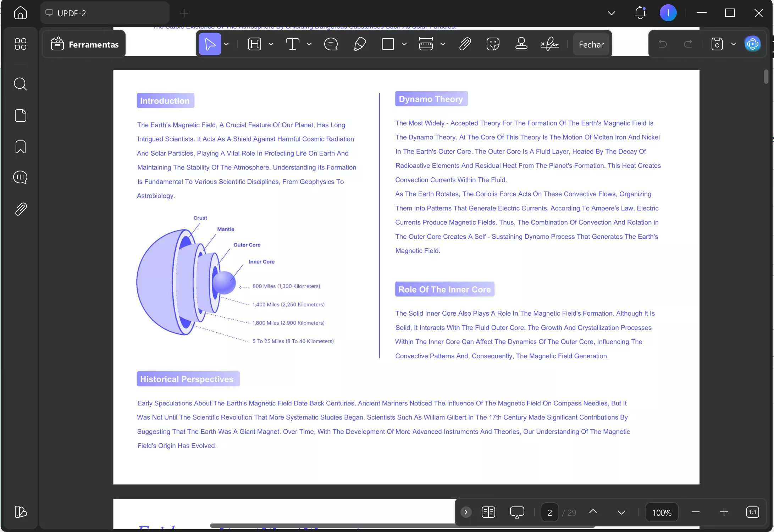Open the signature tool

point(550,44)
